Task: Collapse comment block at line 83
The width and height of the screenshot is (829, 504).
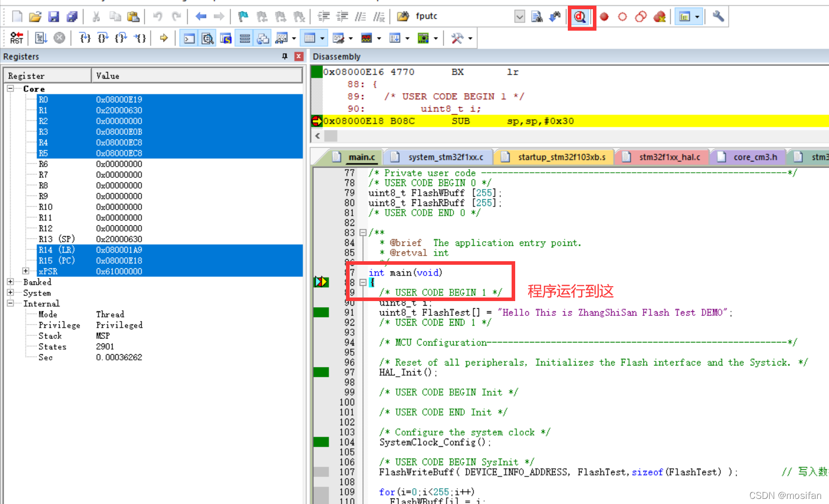Action: click(x=363, y=233)
